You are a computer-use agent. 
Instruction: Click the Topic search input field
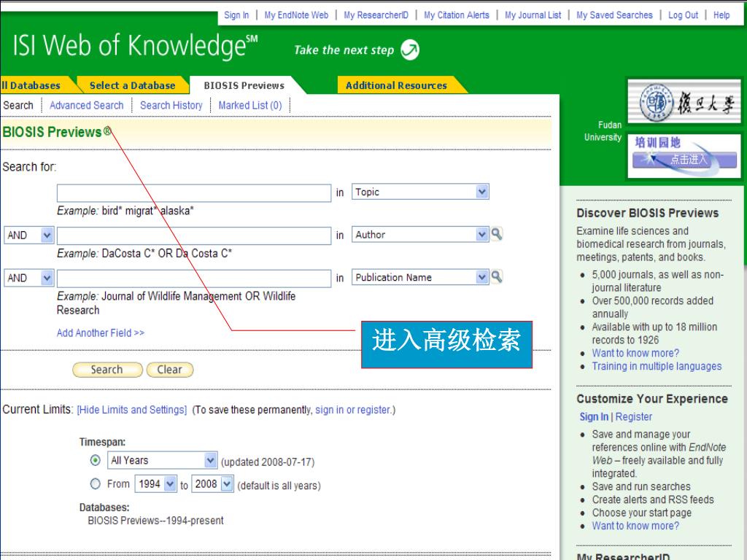pos(194,192)
